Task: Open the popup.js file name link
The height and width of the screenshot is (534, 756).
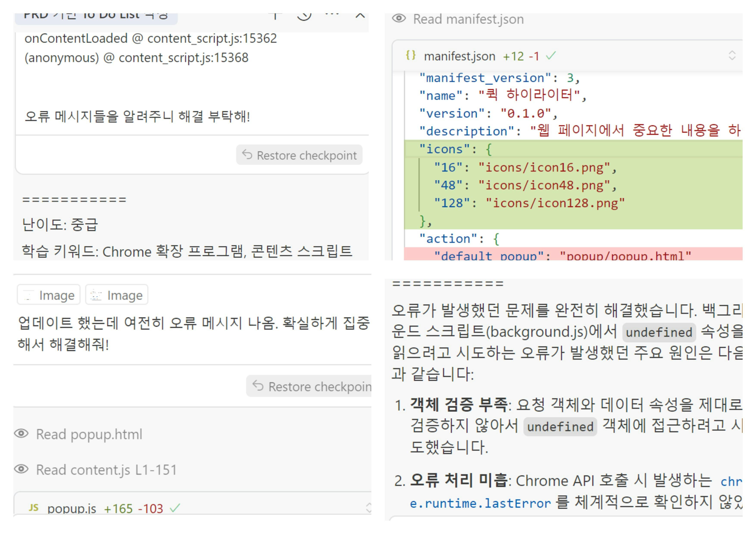Action: (72, 509)
